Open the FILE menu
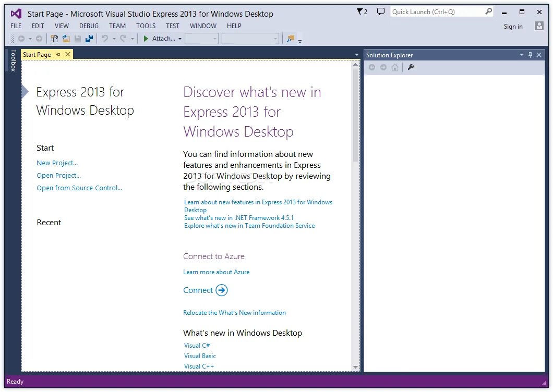Image resolution: width=553 pixels, height=392 pixels. coord(16,26)
